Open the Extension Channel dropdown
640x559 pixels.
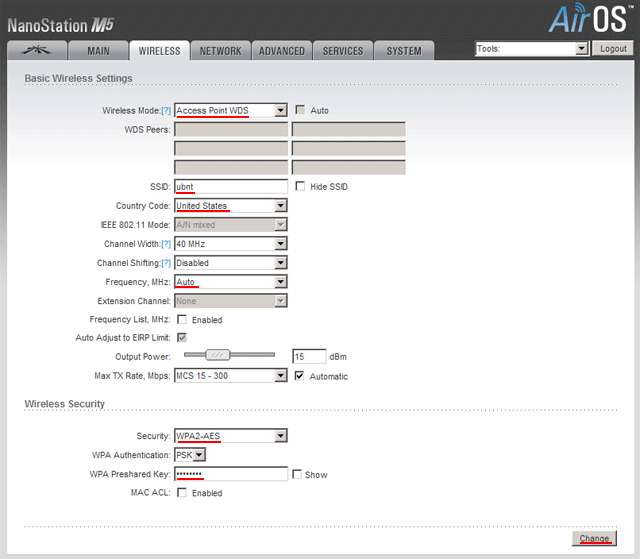click(231, 301)
